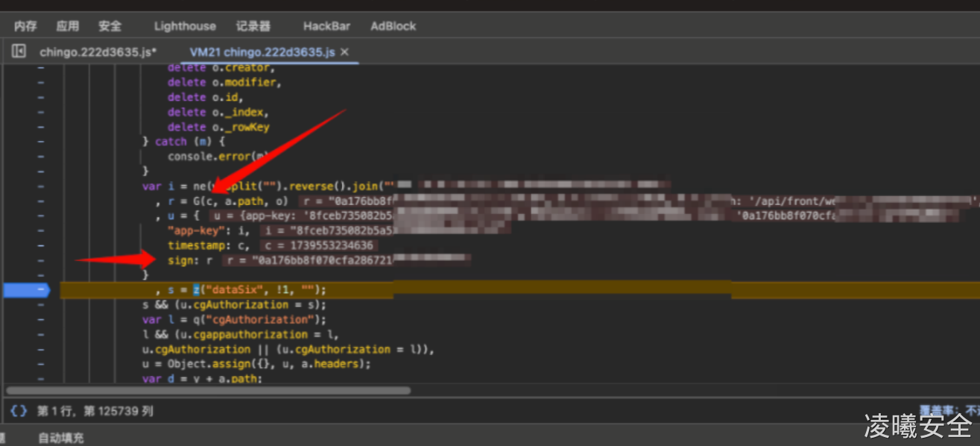
Task: Click the pretty-print braces icon
Action: pos(19,411)
